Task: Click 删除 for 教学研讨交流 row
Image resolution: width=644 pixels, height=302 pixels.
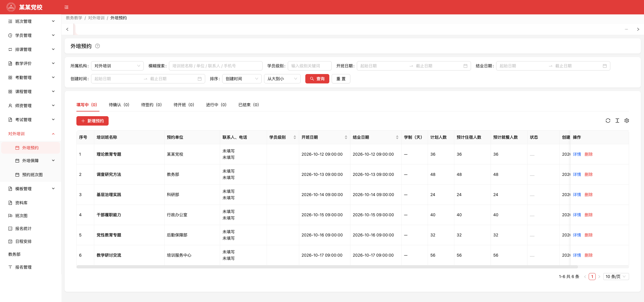Action: (589, 255)
